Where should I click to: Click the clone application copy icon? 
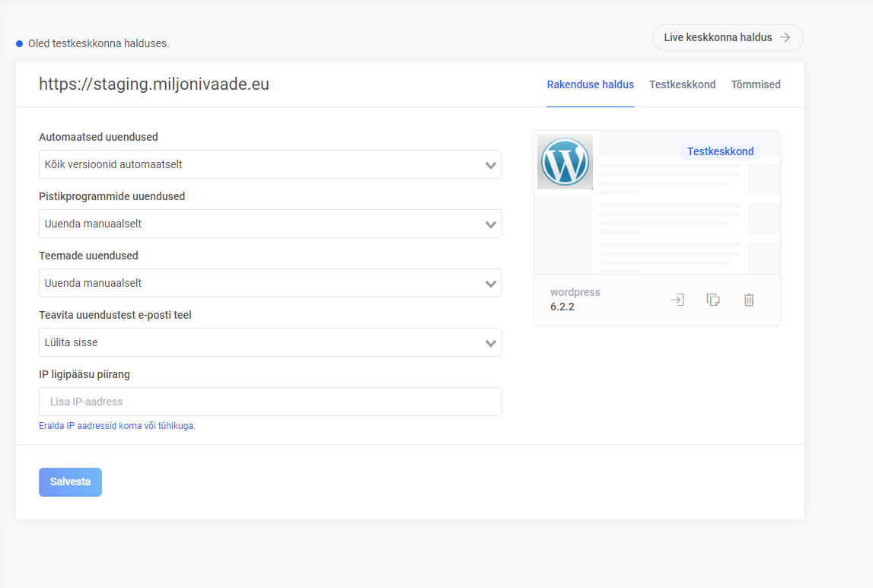coord(713,300)
